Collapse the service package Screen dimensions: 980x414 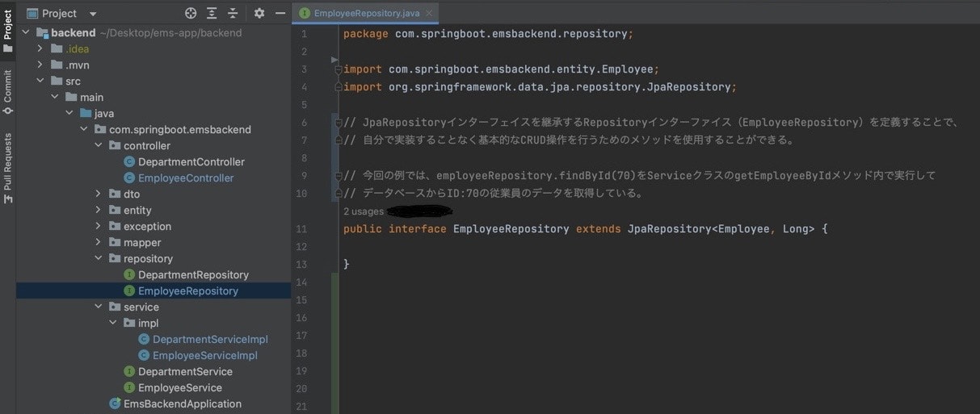pos(99,307)
